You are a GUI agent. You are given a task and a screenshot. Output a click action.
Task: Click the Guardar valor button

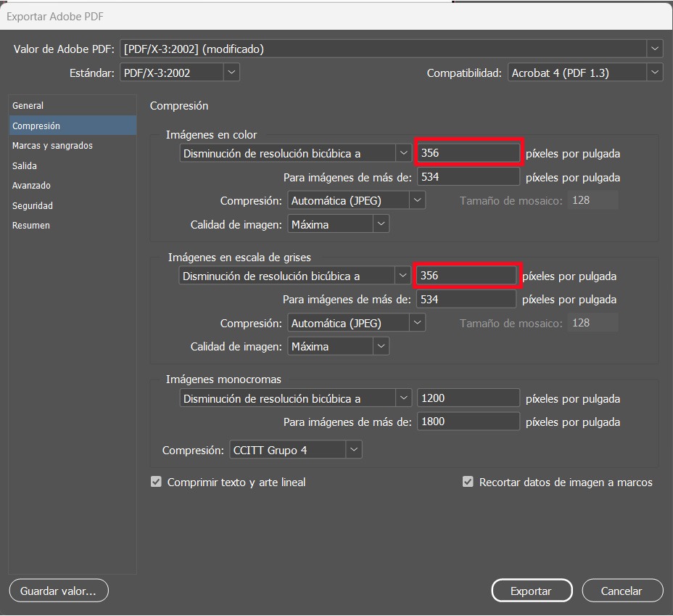pyautogui.click(x=58, y=591)
